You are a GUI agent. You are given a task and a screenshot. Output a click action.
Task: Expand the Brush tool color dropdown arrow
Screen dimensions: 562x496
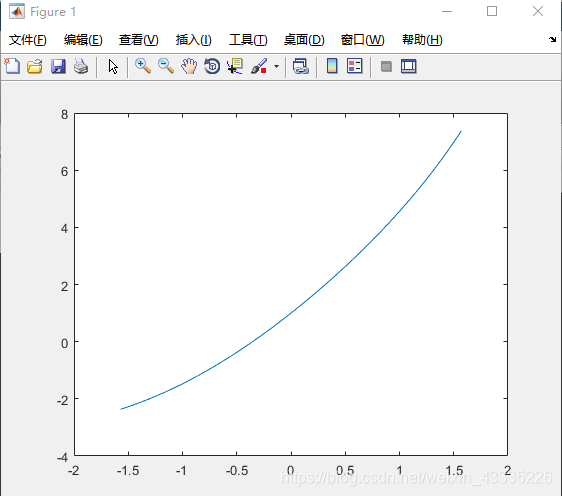click(276, 66)
